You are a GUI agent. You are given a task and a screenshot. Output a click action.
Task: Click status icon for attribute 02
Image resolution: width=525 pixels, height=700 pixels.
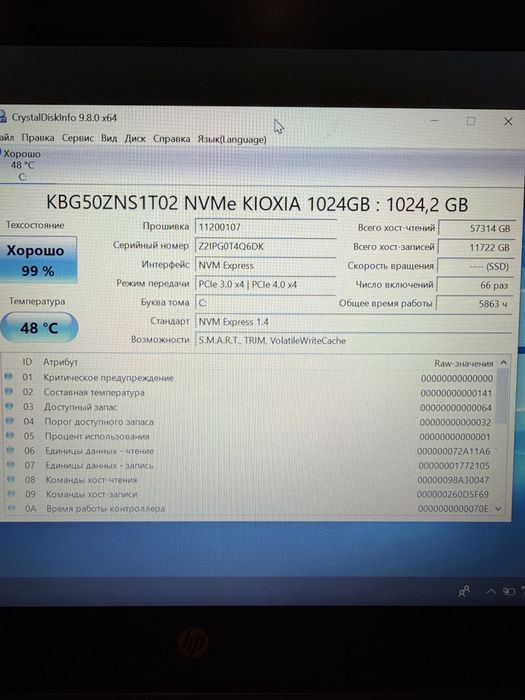(8, 392)
